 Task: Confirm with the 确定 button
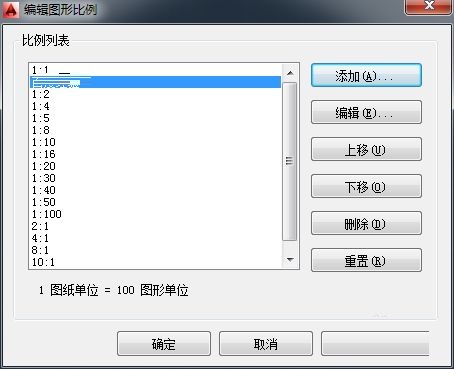[164, 344]
